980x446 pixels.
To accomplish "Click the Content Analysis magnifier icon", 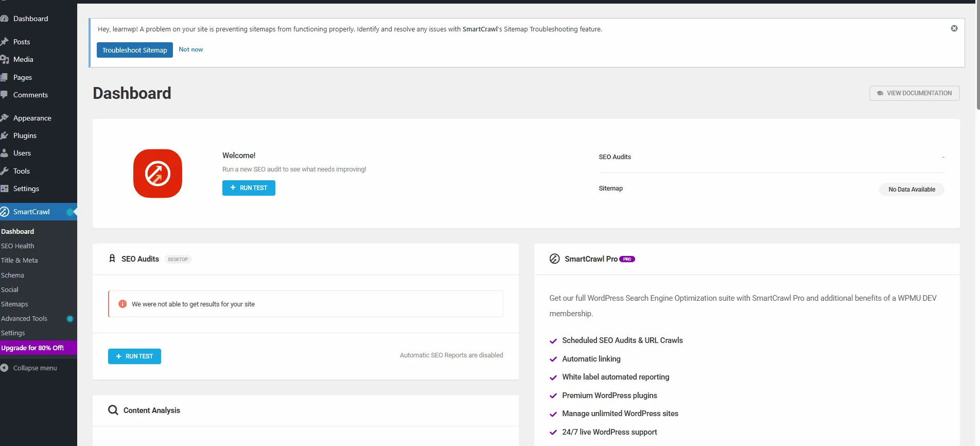I will click(113, 410).
